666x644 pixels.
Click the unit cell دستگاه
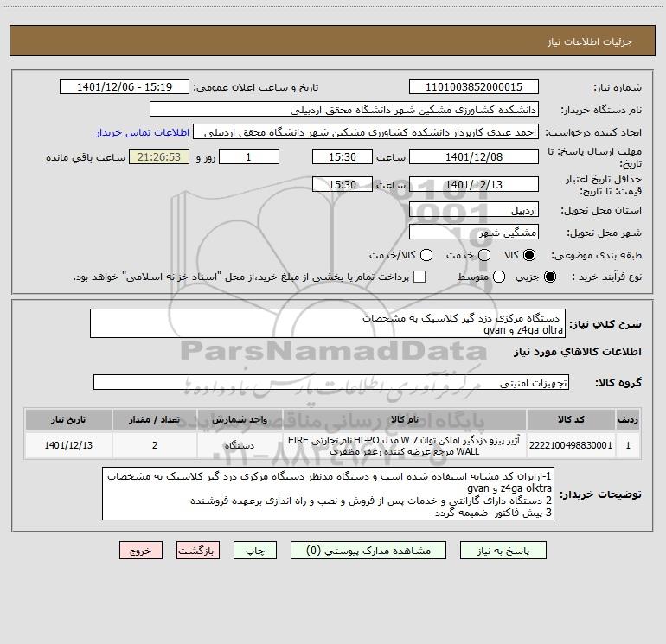click(240, 445)
